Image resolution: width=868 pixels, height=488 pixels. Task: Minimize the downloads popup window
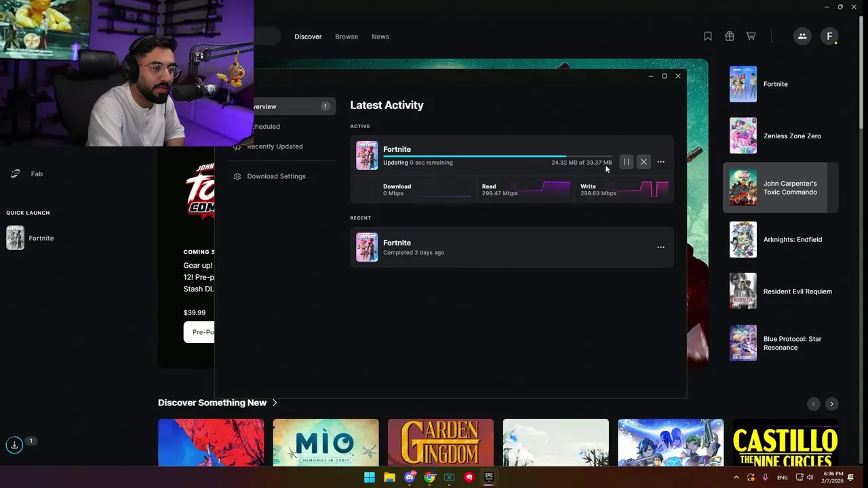[x=651, y=76]
